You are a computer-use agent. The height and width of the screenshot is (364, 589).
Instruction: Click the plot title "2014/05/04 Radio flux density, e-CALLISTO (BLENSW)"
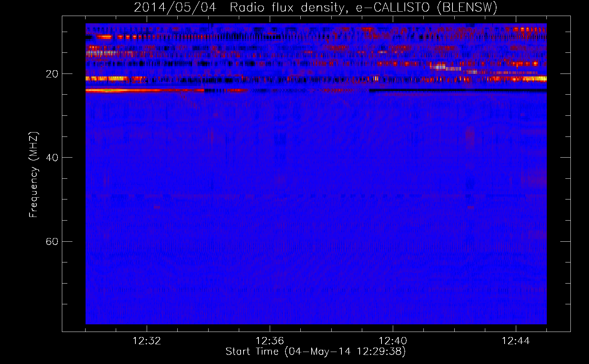pos(316,8)
